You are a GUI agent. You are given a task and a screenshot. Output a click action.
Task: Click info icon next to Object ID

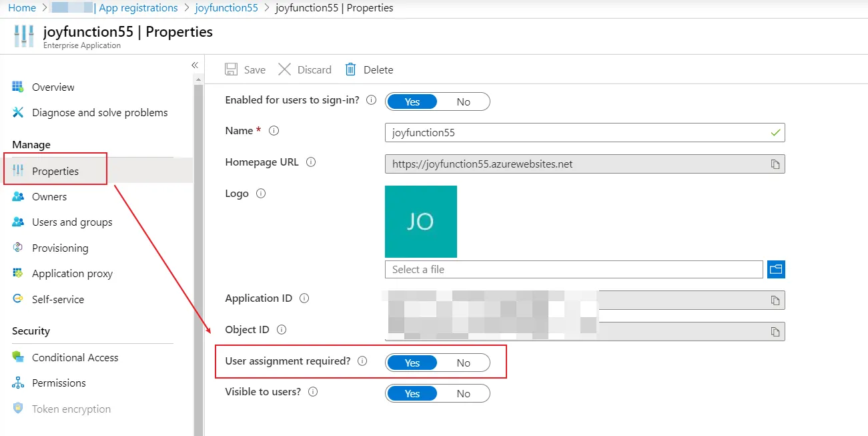(x=282, y=330)
